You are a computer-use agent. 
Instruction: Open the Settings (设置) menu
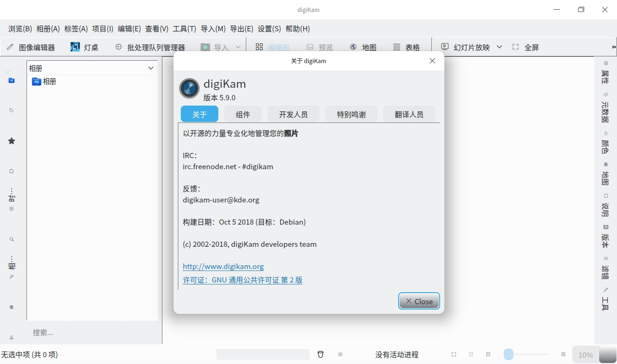pos(269,29)
